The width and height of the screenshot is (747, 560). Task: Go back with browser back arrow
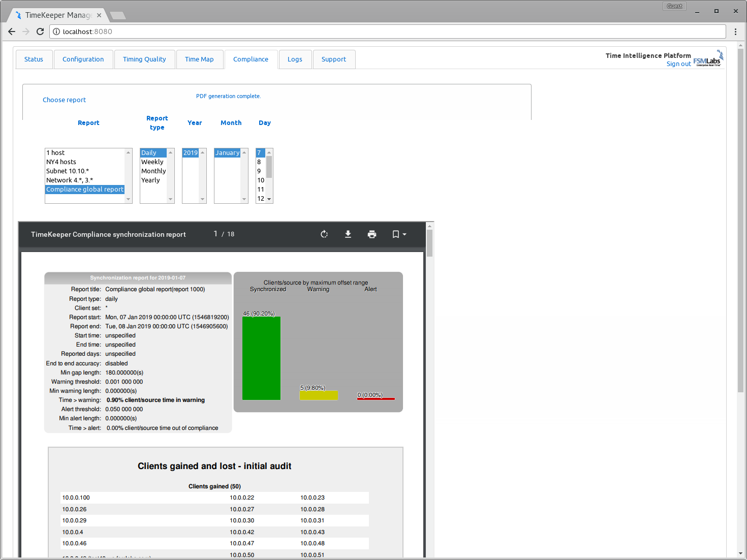point(12,32)
